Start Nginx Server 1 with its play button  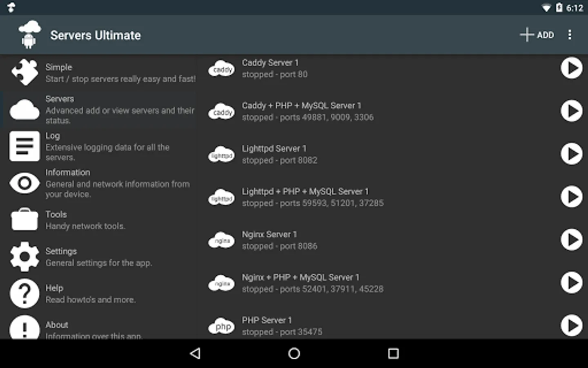point(571,240)
